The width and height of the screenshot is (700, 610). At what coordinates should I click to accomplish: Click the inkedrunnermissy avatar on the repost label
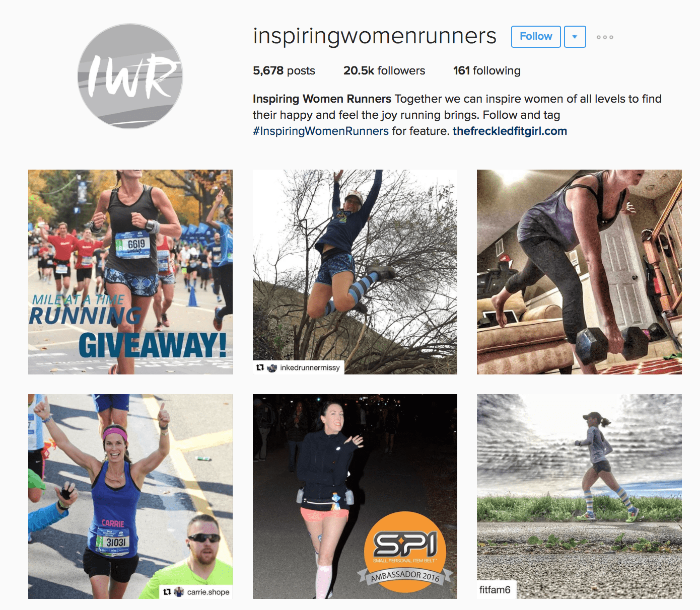(272, 367)
